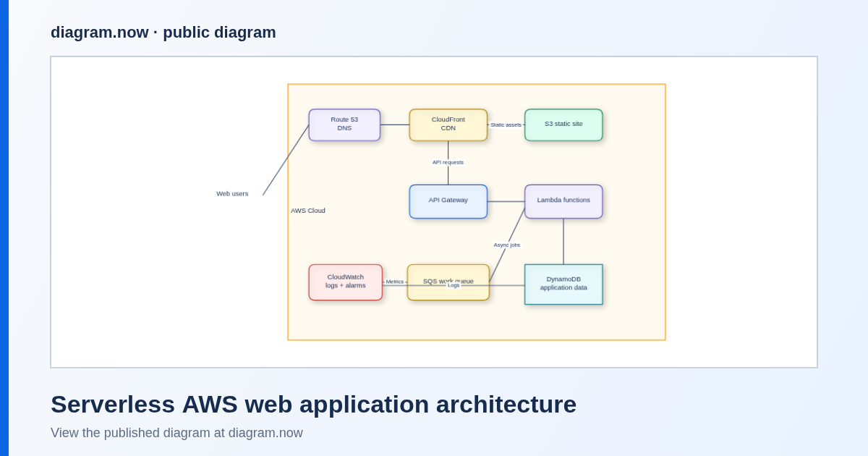The height and width of the screenshot is (456, 868).
Task: Select the CloudWatch logs + alarms node
Action: click(x=346, y=282)
